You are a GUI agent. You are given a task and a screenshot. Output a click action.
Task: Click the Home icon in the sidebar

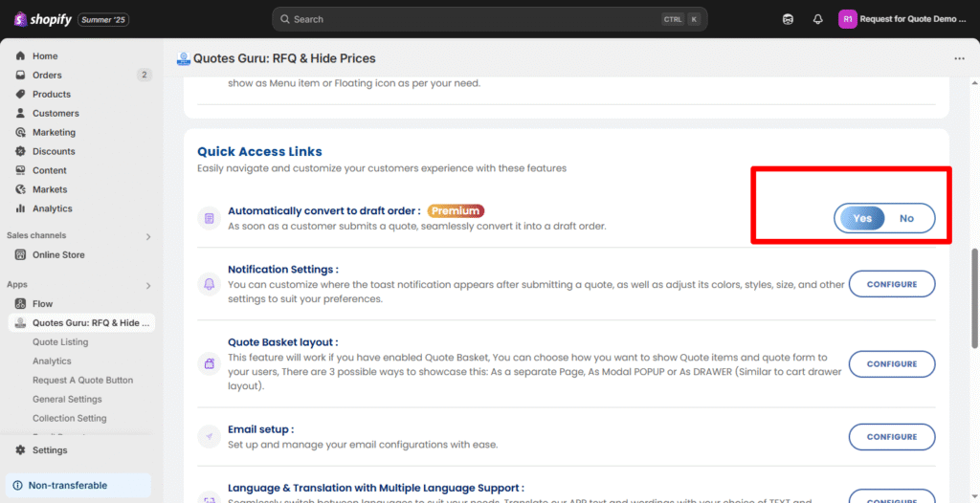(x=21, y=55)
